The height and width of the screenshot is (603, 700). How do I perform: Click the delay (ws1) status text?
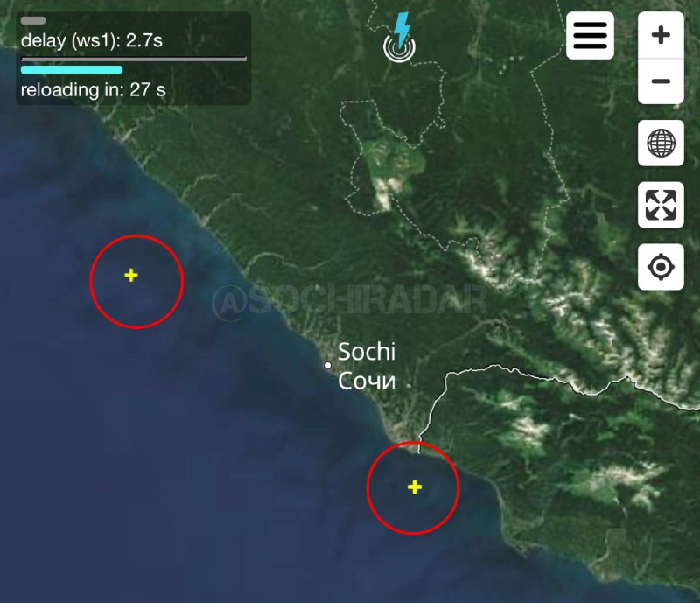[x=92, y=40]
